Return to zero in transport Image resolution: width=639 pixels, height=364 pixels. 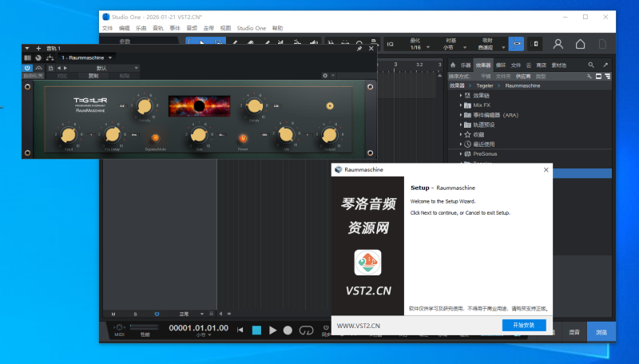[x=240, y=330]
